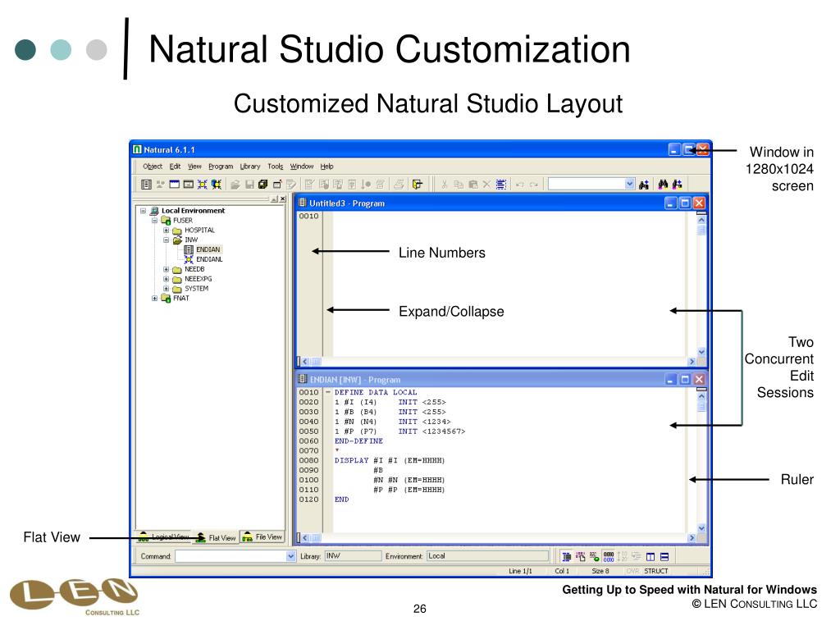Viewport: 840px width, 630px height.
Task: Open the Program menu
Action: click(x=221, y=167)
